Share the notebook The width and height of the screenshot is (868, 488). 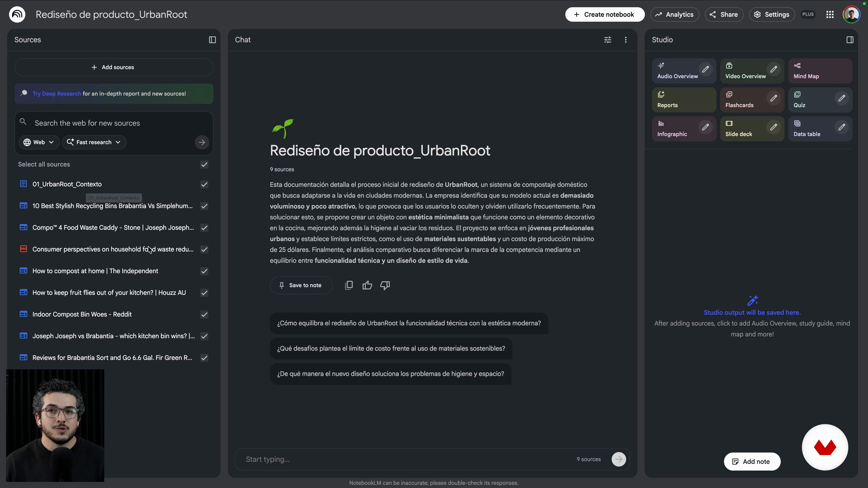724,14
